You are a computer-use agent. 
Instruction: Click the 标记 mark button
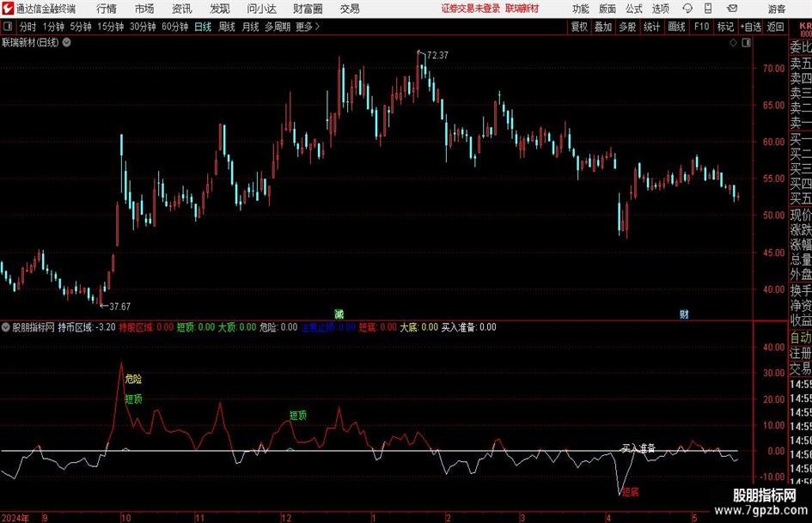[x=725, y=27]
